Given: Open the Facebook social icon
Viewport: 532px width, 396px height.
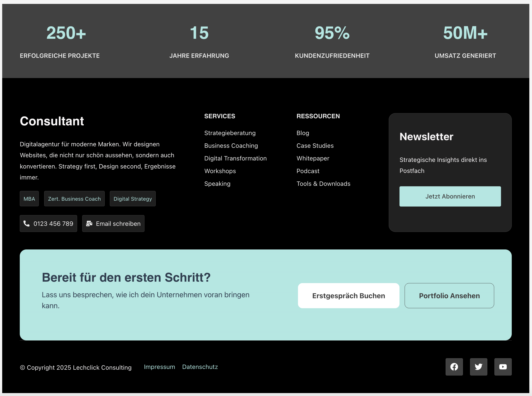Looking at the screenshot, I should (x=454, y=367).
